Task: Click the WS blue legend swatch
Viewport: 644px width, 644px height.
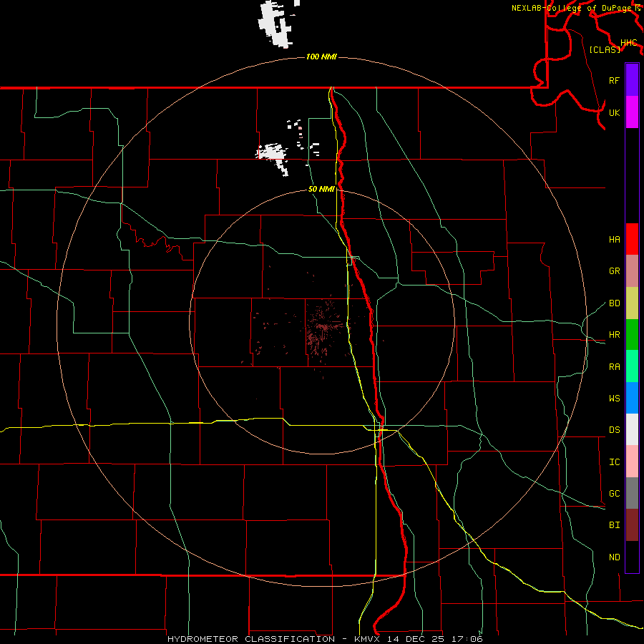Action: click(x=632, y=398)
